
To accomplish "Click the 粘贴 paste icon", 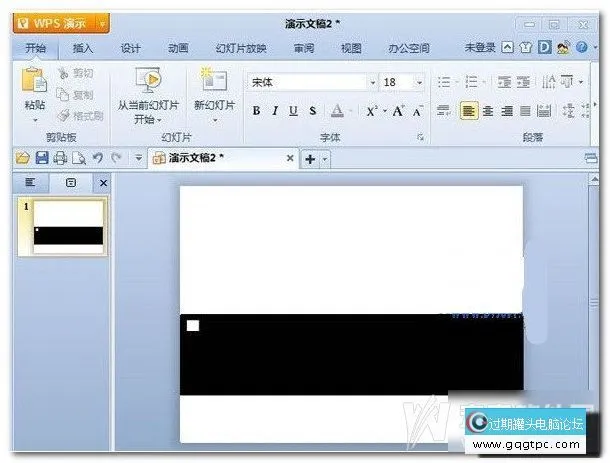I will (x=34, y=81).
